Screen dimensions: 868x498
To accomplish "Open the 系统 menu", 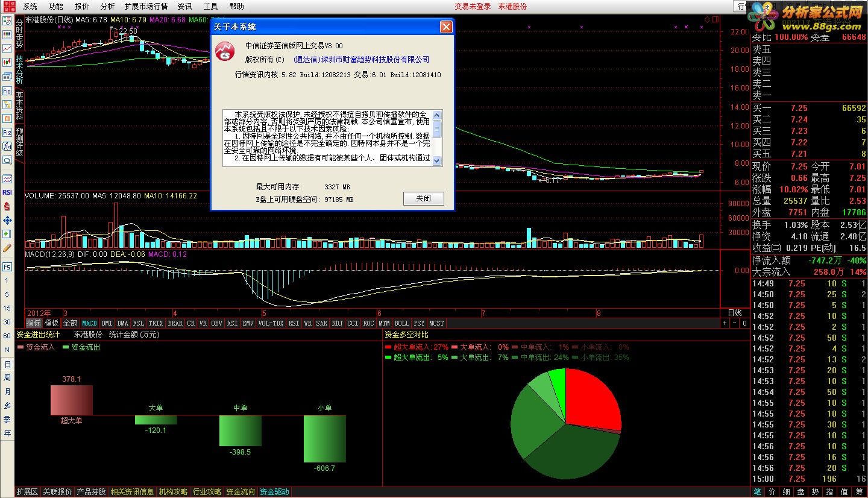I will click(x=30, y=7).
